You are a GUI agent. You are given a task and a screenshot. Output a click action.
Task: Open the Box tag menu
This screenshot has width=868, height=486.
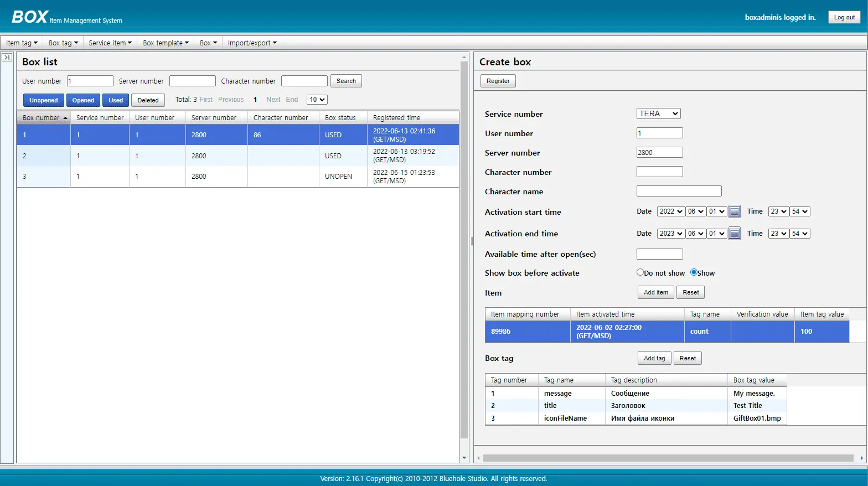[63, 43]
